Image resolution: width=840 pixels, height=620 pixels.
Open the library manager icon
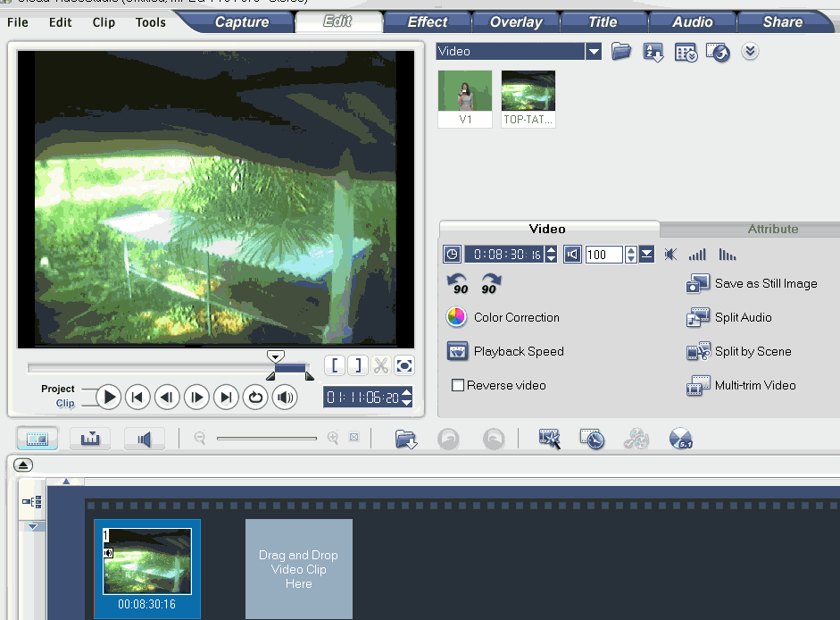click(686, 53)
